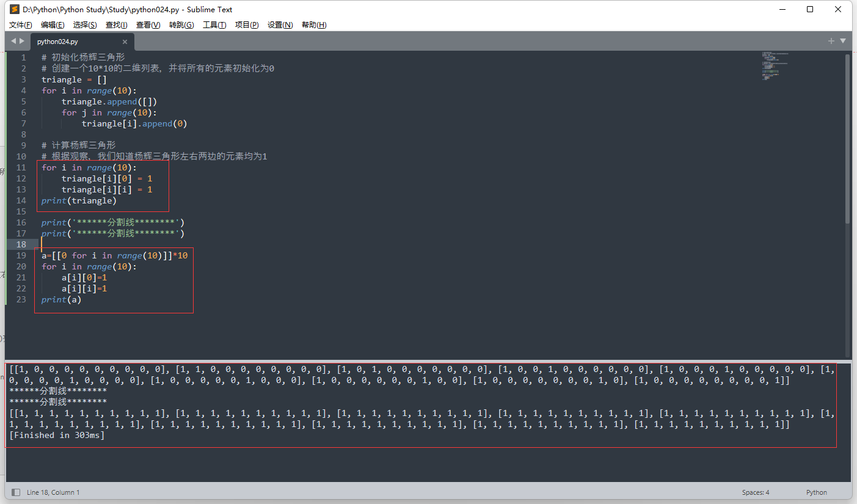The width and height of the screenshot is (857, 504).
Task: Click the code 'a[i][0]=1'
Action: click(84, 277)
